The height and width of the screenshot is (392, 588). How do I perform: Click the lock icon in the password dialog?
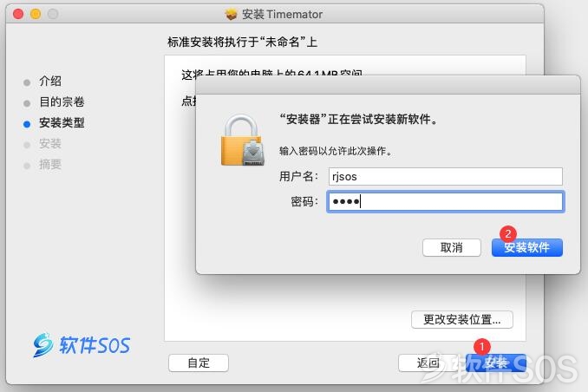(x=243, y=140)
